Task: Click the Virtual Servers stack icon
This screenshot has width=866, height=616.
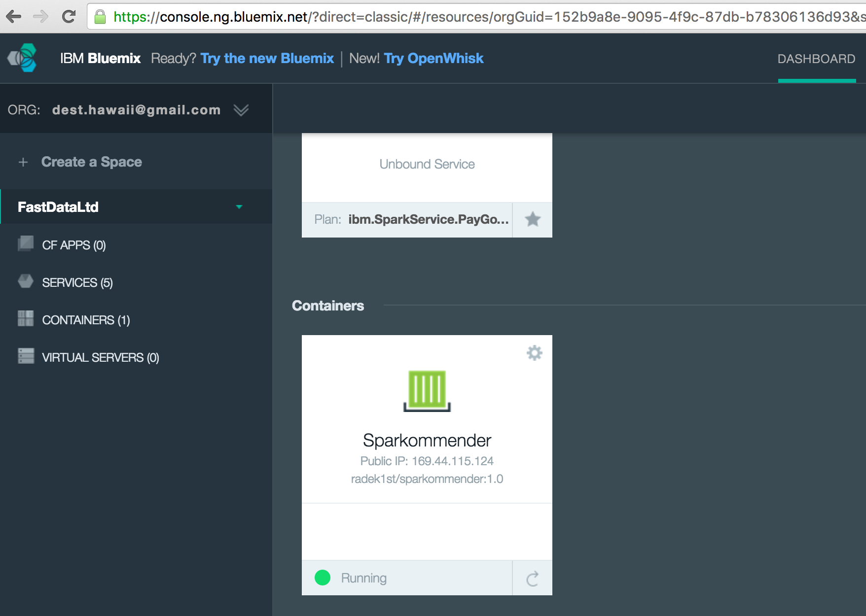Action: point(26,356)
